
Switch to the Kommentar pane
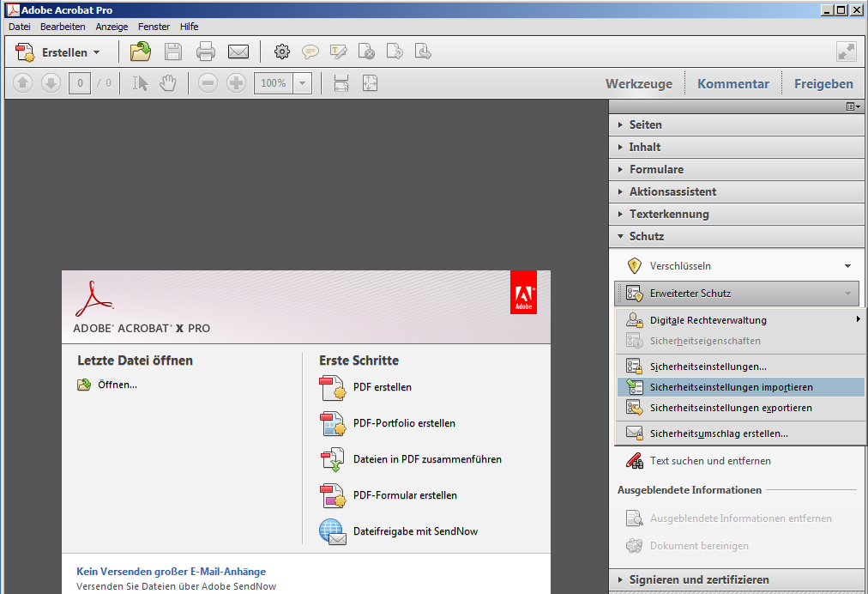[732, 83]
